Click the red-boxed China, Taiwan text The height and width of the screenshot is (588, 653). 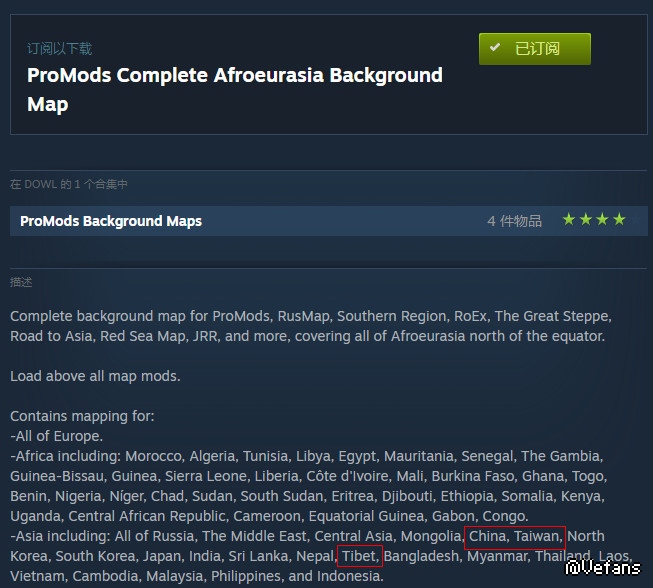tap(515, 536)
